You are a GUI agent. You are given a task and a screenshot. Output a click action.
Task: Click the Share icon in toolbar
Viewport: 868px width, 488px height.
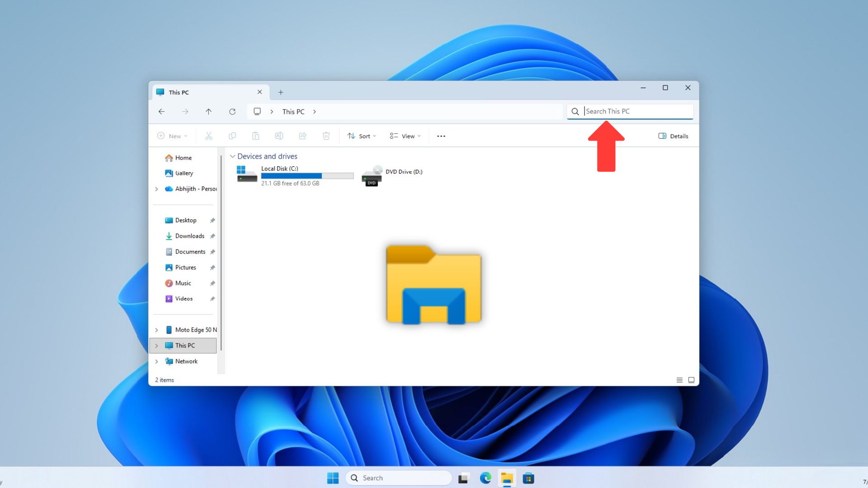pyautogui.click(x=302, y=136)
